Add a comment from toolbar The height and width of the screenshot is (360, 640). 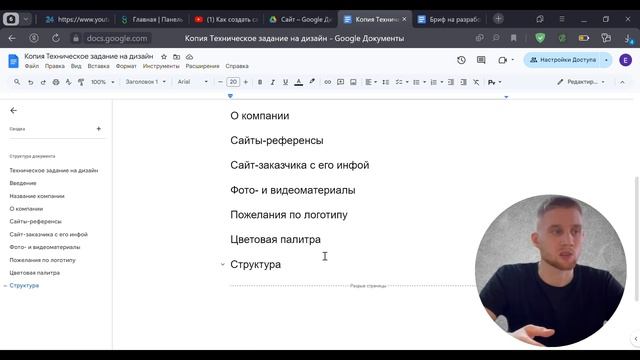340,82
